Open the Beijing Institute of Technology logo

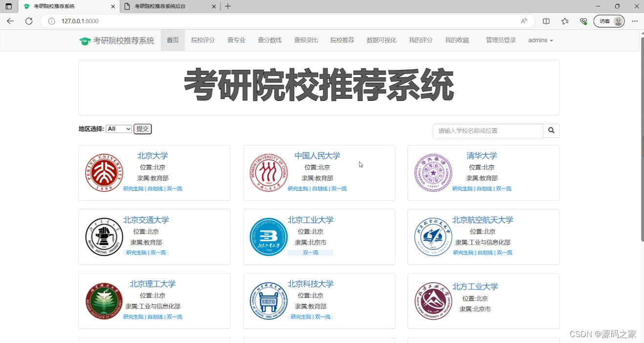click(x=104, y=301)
